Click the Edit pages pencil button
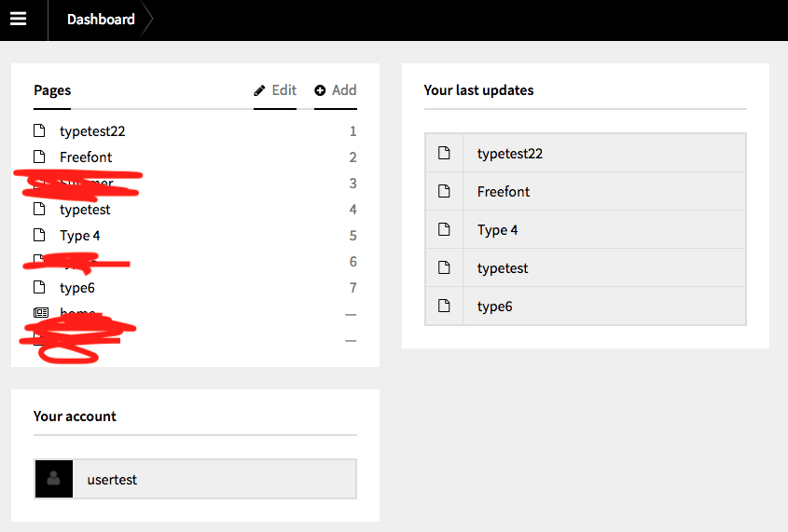 (x=275, y=90)
